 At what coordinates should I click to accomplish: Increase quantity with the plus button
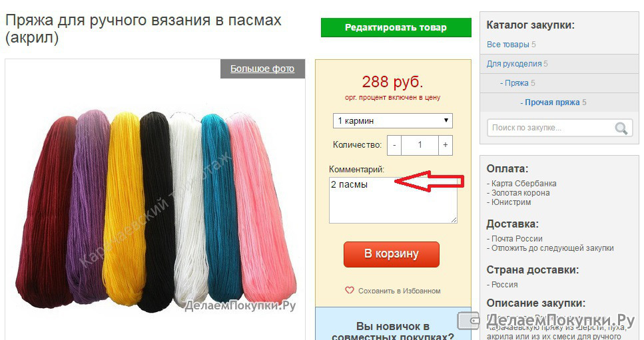446,145
